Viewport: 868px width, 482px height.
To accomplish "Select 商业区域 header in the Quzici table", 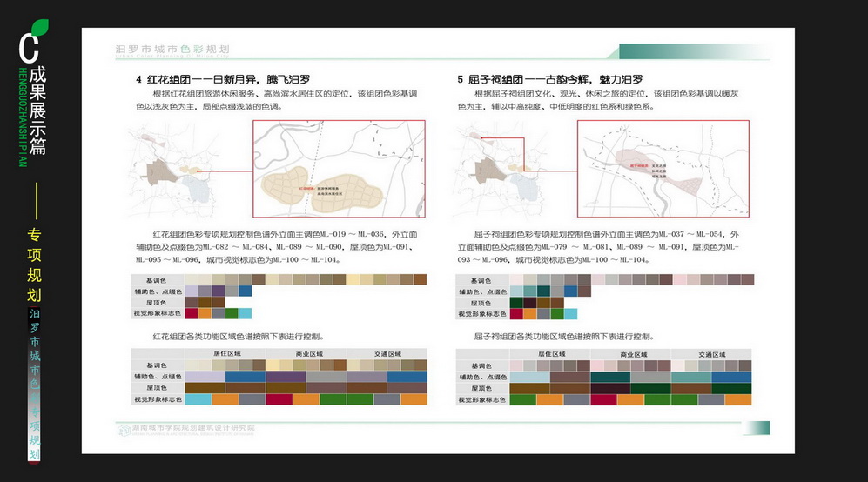I will tap(631, 355).
